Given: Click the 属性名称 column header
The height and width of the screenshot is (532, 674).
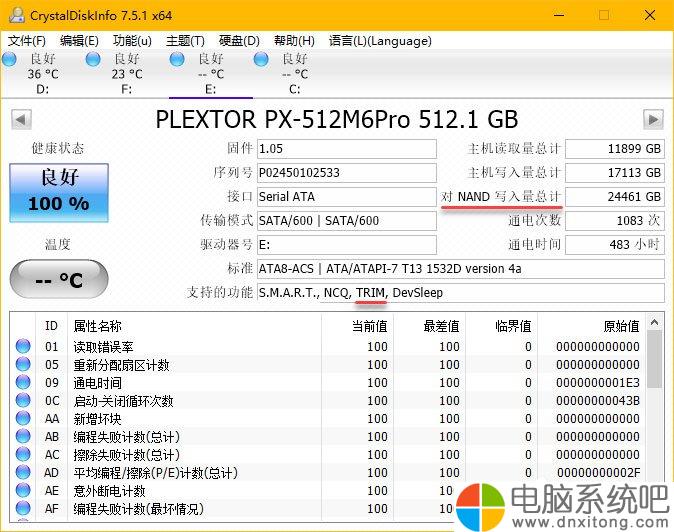Looking at the screenshot, I should (x=194, y=326).
